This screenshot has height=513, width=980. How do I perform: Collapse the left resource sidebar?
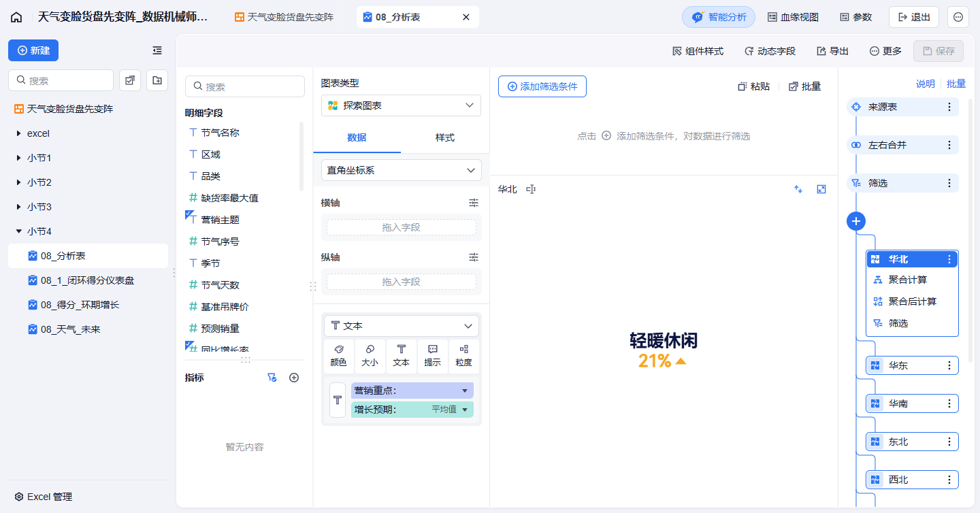[157, 50]
